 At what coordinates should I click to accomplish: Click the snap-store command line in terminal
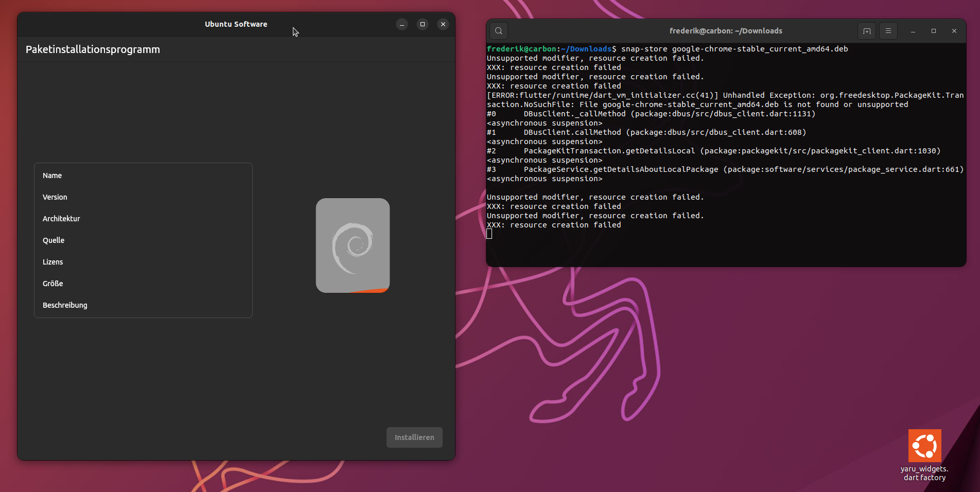click(667, 49)
